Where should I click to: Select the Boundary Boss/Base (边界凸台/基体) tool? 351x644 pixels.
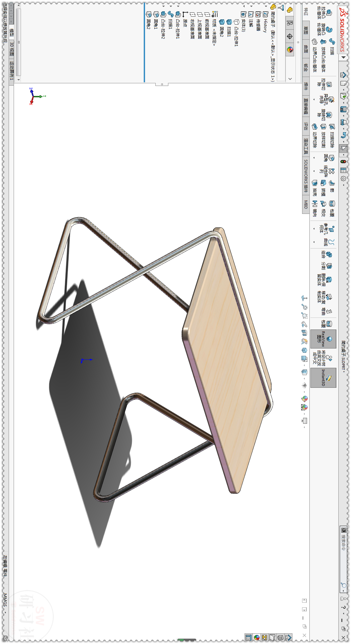coord(314,55)
